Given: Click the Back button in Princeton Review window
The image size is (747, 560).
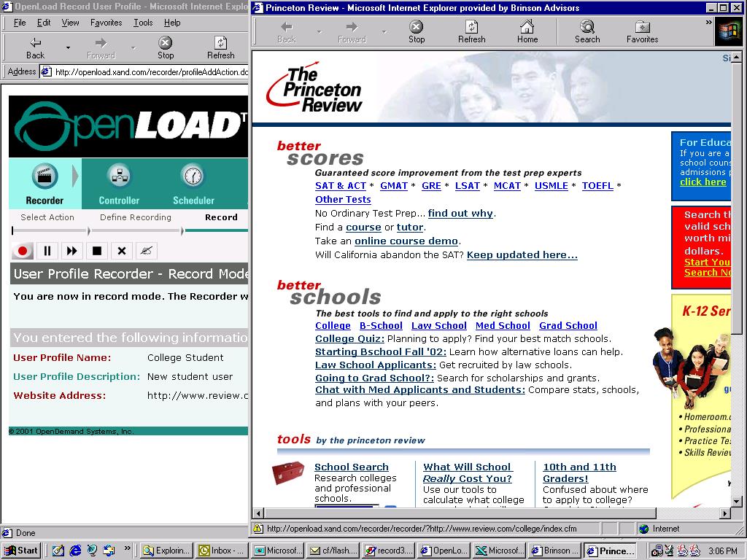Looking at the screenshot, I should coord(286,32).
